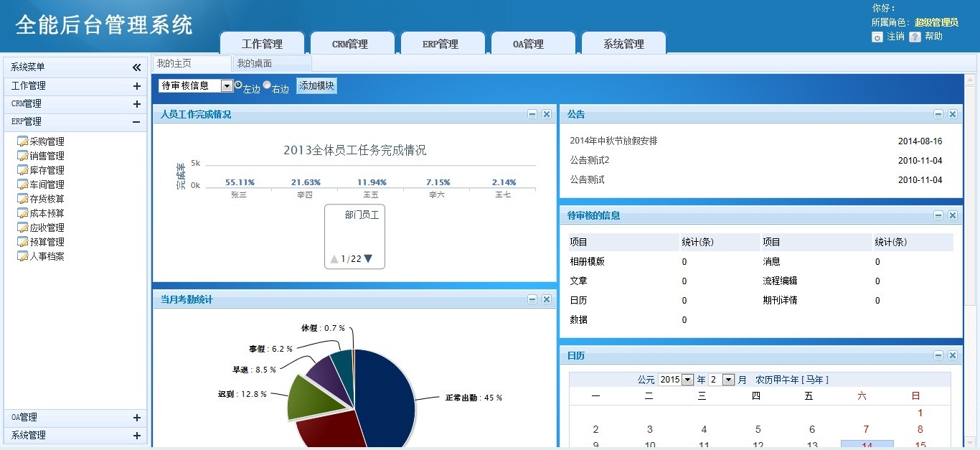
Task: Open the 我的桌面 tab
Action: [x=255, y=64]
